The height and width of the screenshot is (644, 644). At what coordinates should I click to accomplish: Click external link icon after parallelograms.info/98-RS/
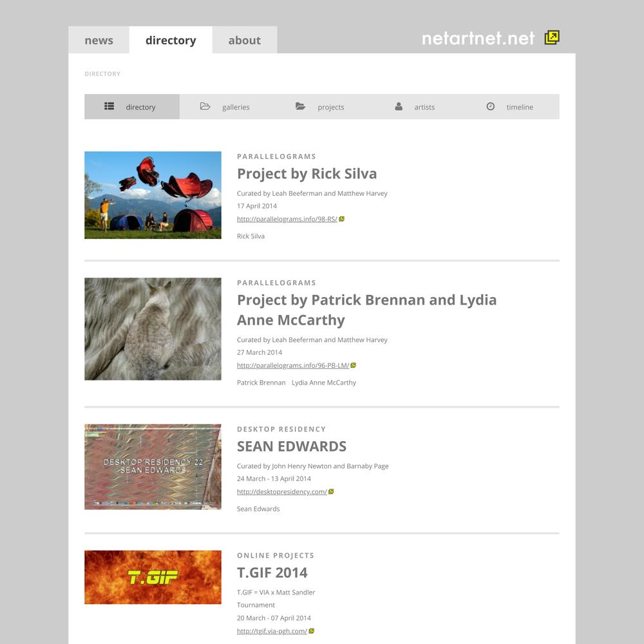(342, 219)
